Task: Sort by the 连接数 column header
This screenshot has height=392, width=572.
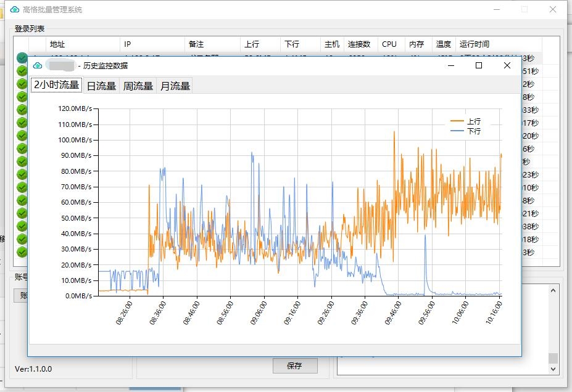Action: [x=359, y=44]
